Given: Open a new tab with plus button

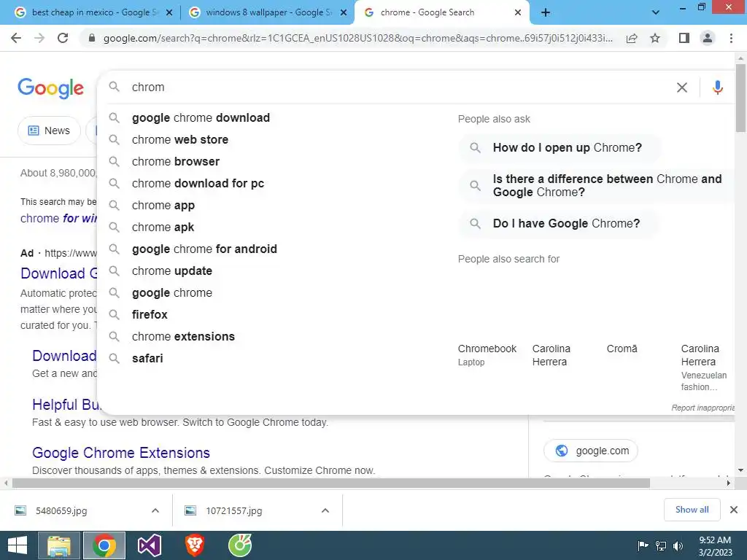Looking at the screenshot, I should (x=546, y=12).
